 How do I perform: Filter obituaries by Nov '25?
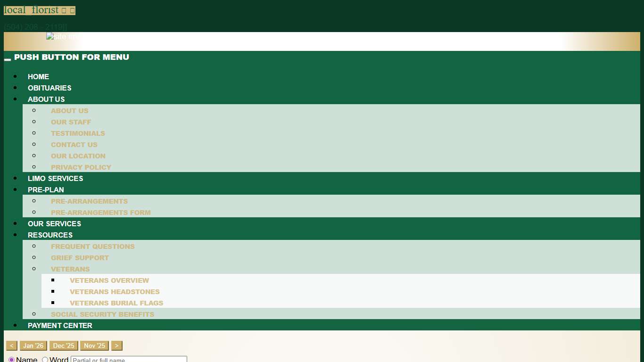(94, 346)
